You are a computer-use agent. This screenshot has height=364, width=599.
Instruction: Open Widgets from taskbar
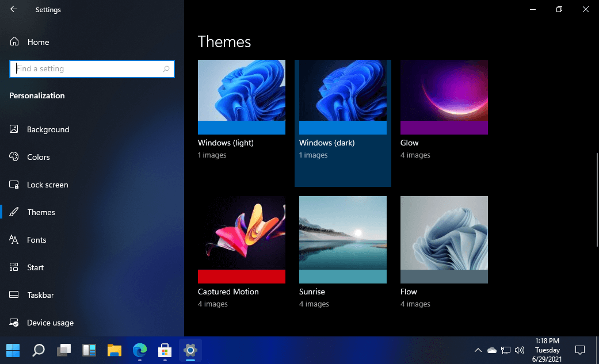pos(89,350)
